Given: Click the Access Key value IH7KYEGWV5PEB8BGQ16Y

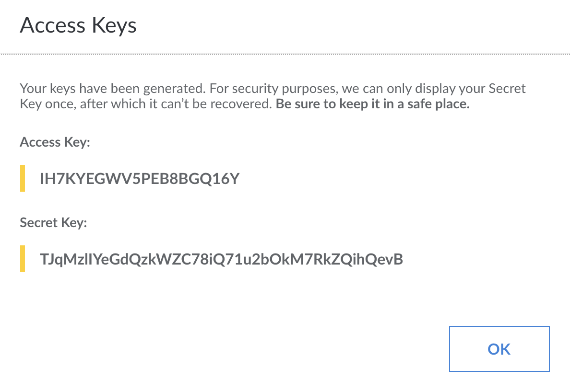Looking at the screenshot, I should pos(139,179).
